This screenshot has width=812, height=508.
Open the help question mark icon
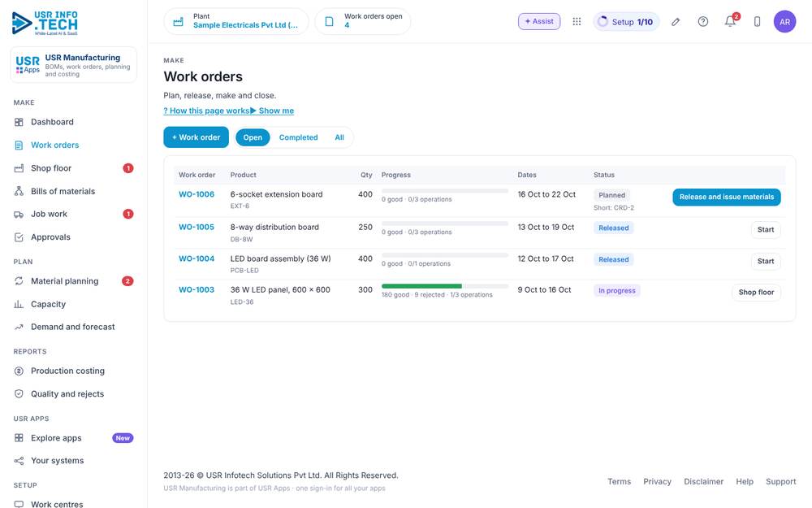[702, 21]
